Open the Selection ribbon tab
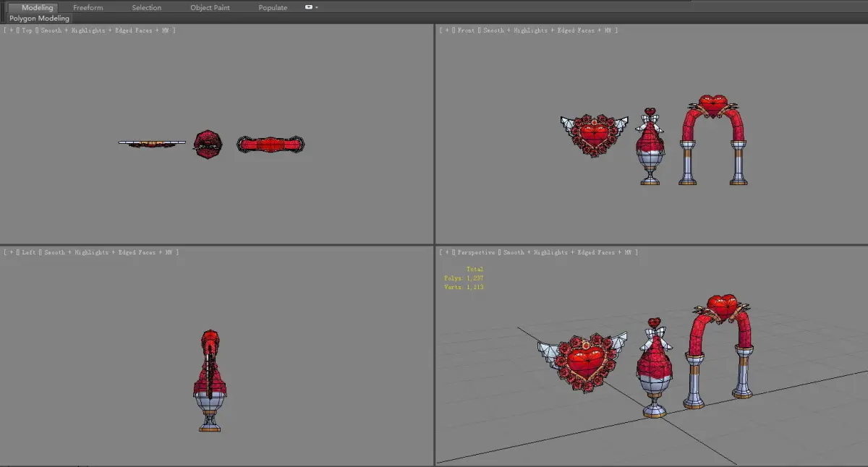The width and height of the screenshot is (868, 467). [x=147, y=7]
